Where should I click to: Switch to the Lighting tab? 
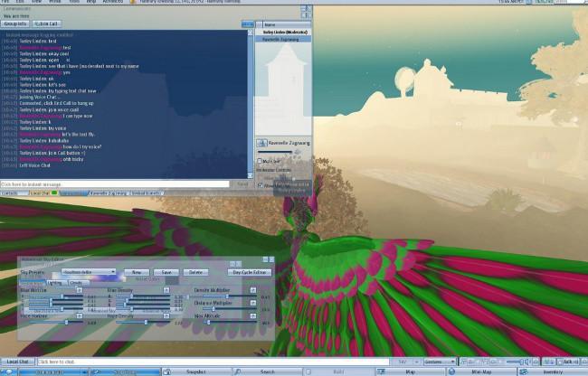(54, 282)
